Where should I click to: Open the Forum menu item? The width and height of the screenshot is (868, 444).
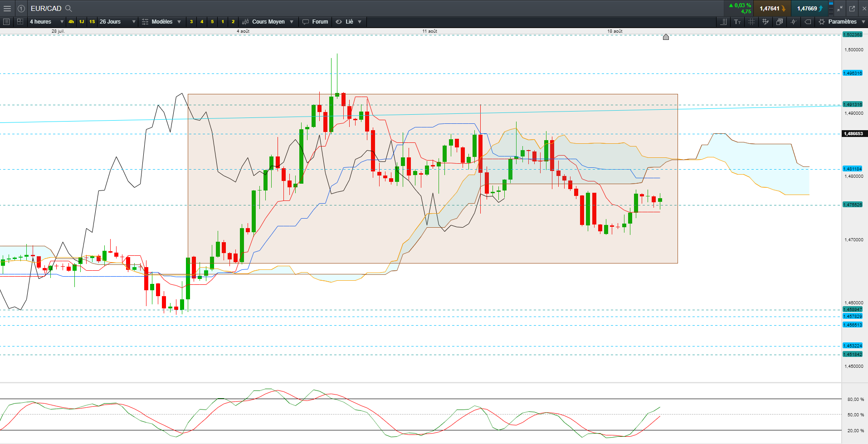[320, 22]
